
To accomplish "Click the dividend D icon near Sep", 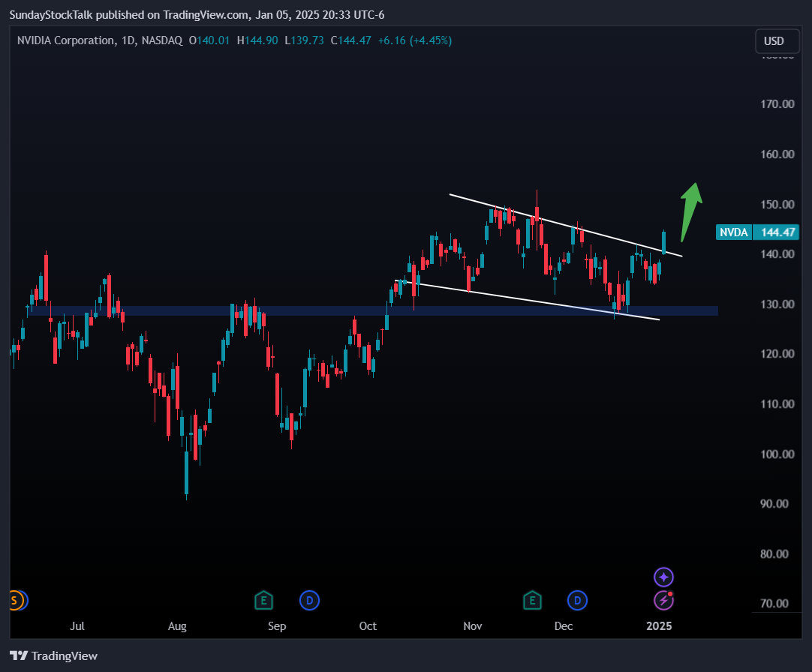I will [309, 601].
